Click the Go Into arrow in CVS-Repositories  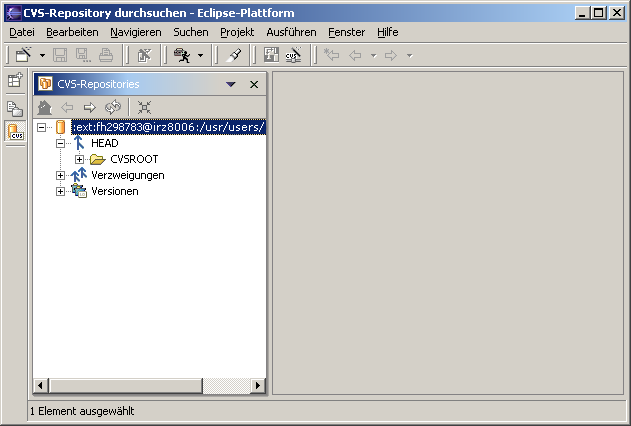tap(90, 107)
